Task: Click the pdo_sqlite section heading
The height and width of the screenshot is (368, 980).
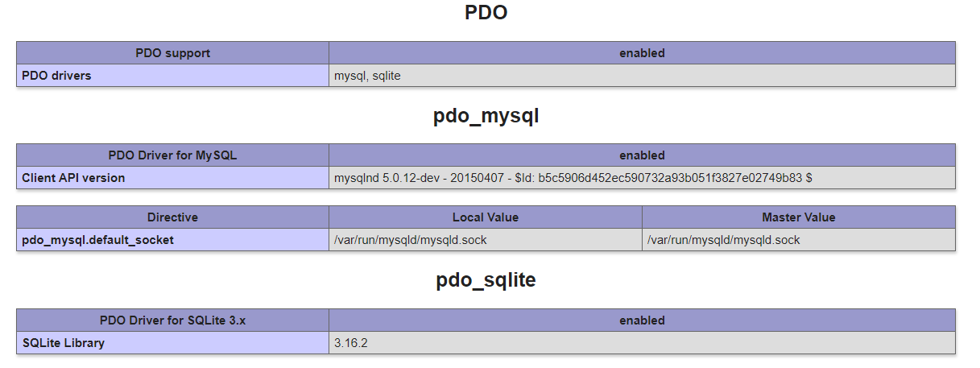Action: tap(486, 280)
